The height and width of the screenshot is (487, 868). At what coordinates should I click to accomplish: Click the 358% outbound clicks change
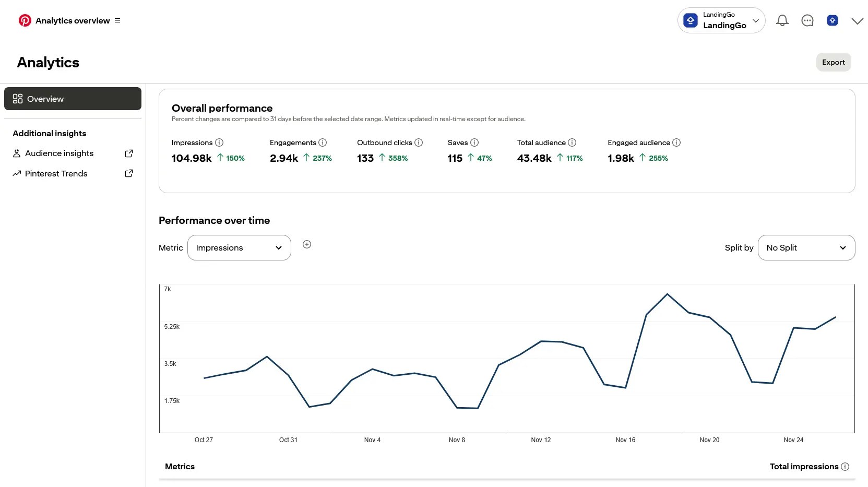(398, 158)
